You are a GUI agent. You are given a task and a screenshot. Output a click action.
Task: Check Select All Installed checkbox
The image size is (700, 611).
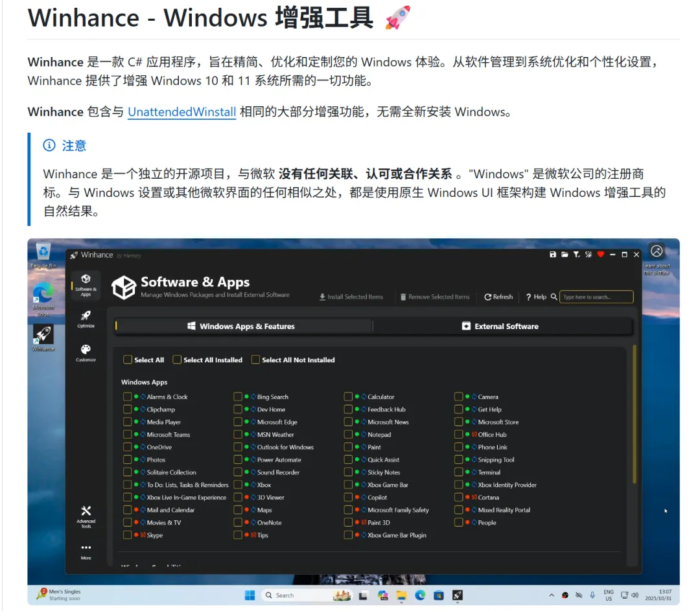pyautogui.click(x=177, y=360)
